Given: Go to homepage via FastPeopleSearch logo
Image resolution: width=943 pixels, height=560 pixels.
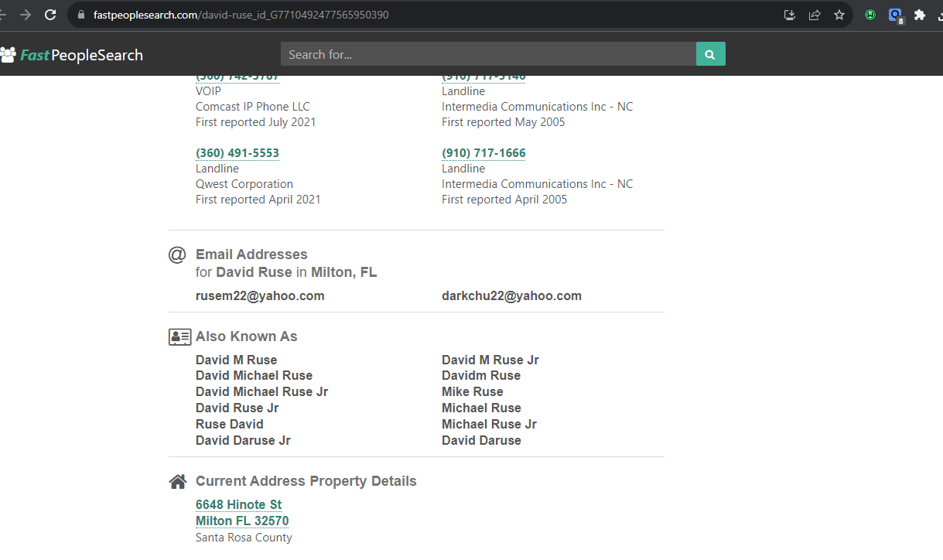Looking at the screenshot, I should pyautogui.click(x=72, y=55).
